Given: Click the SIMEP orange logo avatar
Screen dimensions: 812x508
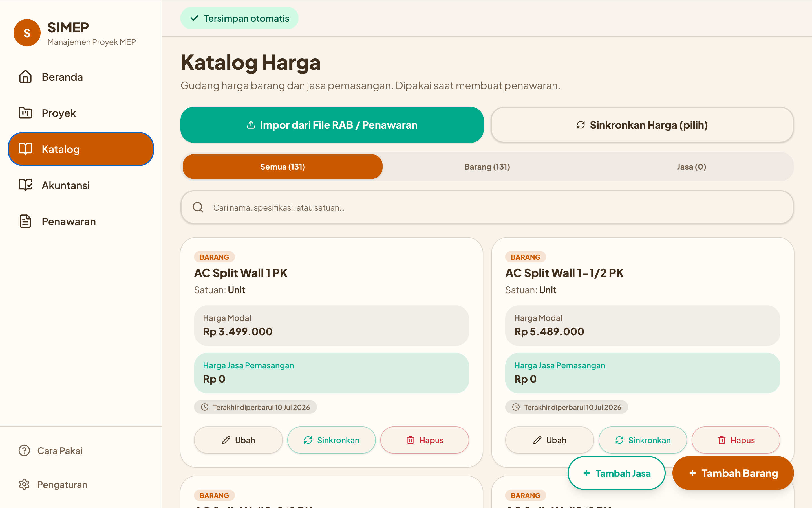Looking at the screenshot, I should [27, 33].
